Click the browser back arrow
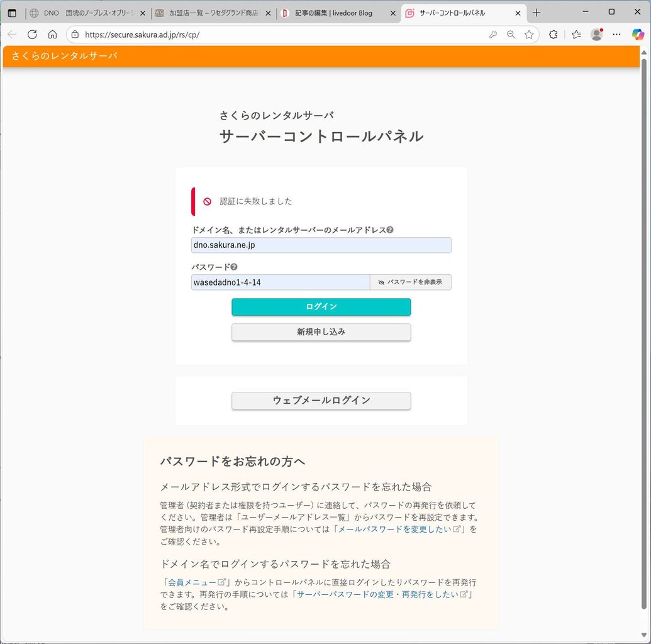651x644 pixels. point(12,35)
